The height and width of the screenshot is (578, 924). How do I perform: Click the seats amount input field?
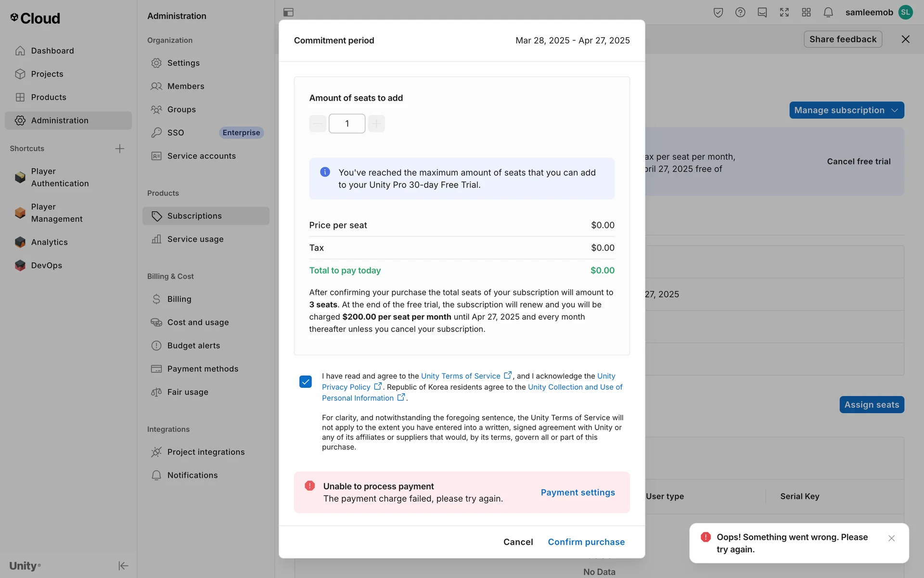click(x=346, y=124)
